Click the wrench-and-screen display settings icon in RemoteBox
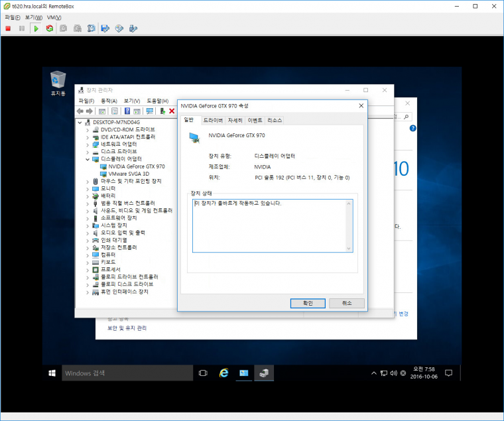Screen dimensions: 504x421 click(92, 29)
